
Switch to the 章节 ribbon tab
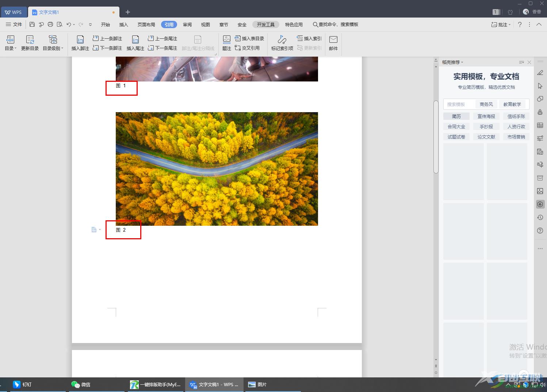(224, 24)
